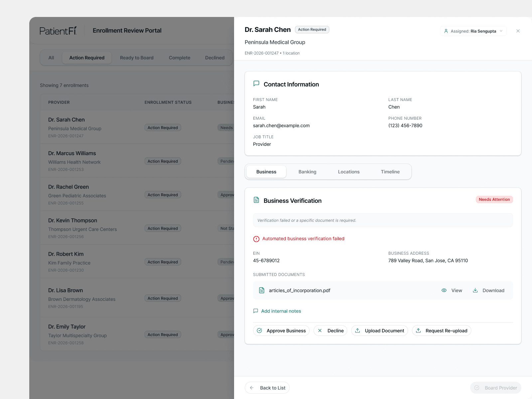Filter by the All tab

coord(51,58)
